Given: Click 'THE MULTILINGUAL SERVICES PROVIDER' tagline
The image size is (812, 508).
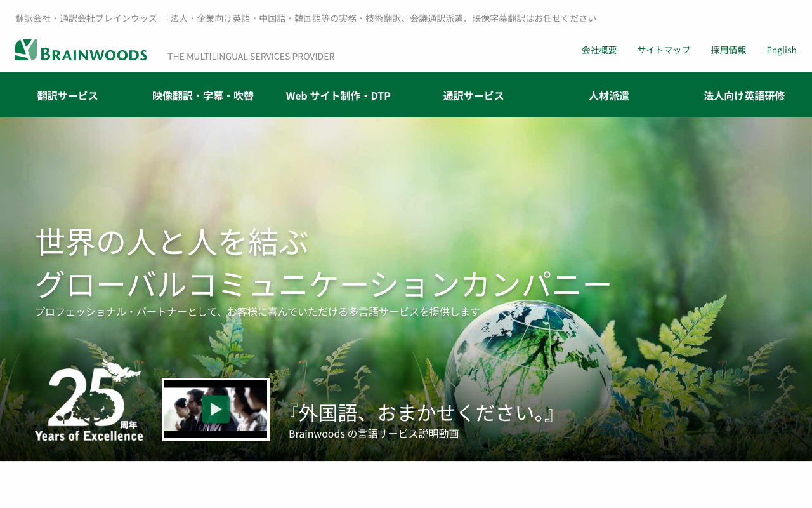Looking at the screenshot, I should 251,57.
